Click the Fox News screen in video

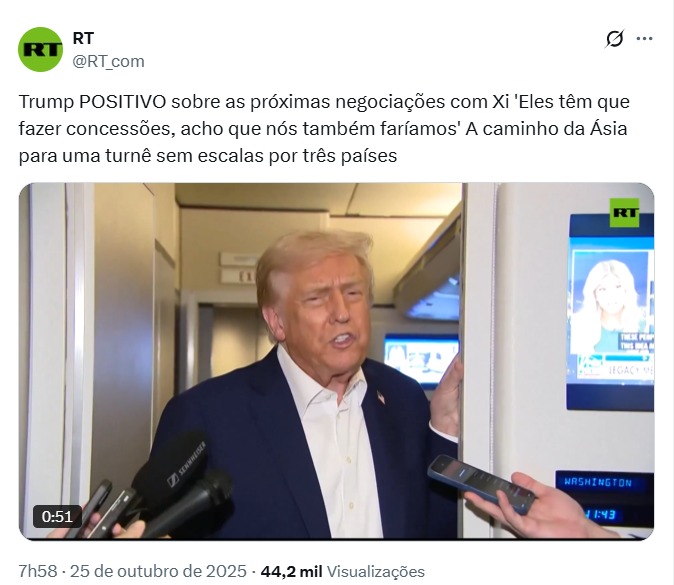(611, 312)
